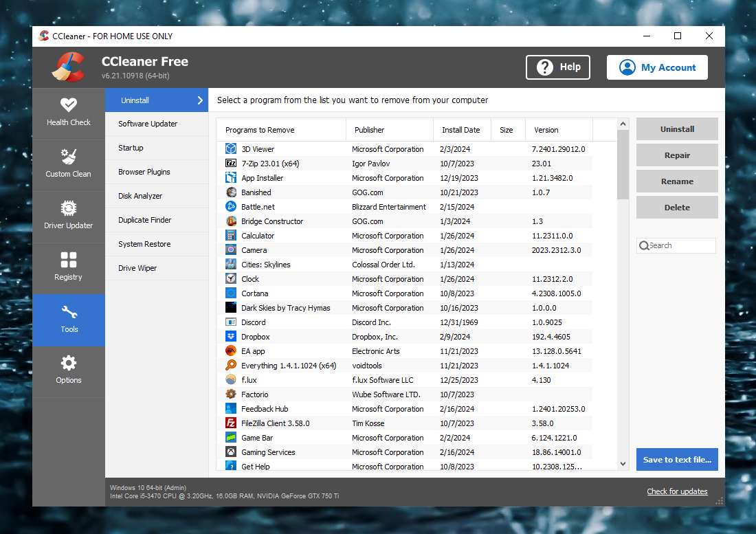Sort list by Install Date column
The image size is (756, 534).
(x=462, y=130)
